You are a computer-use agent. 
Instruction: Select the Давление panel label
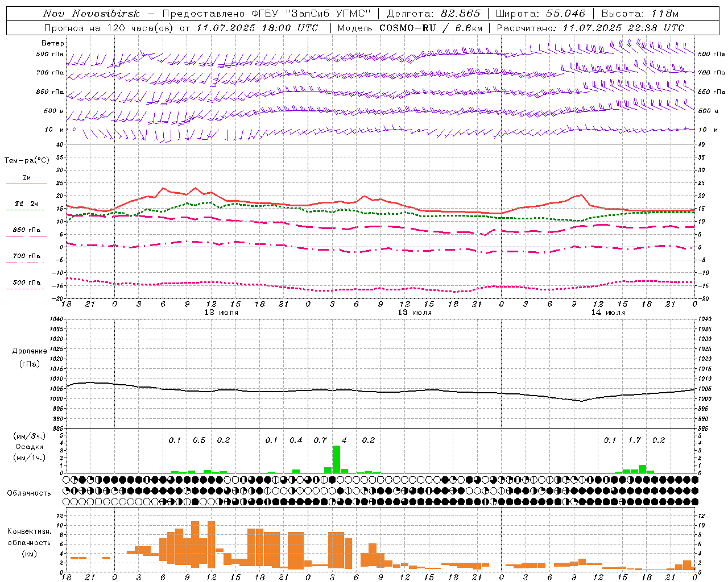click(x=30, y=351)
